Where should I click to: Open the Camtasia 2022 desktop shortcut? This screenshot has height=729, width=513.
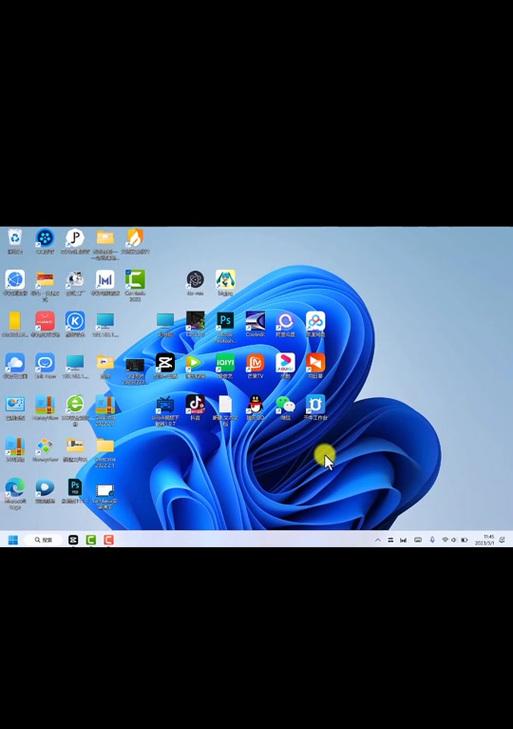135,279
